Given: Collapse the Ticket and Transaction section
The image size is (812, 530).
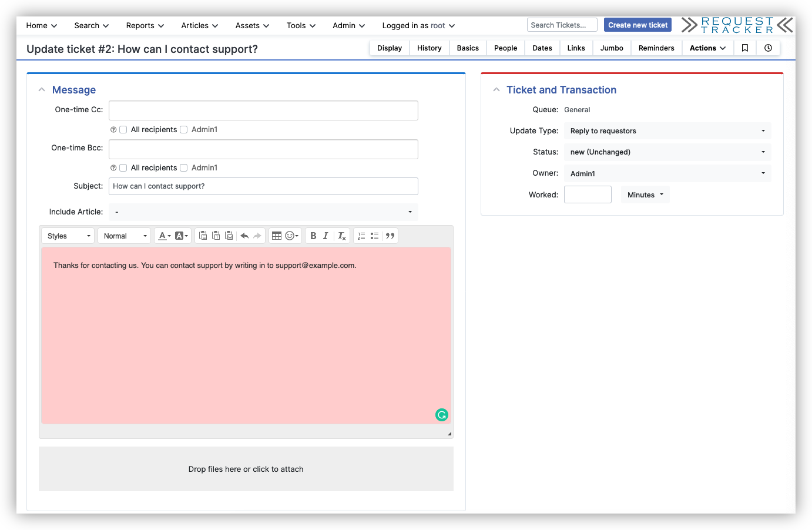Looking at the screenshot, I should (x=496, y=89).
